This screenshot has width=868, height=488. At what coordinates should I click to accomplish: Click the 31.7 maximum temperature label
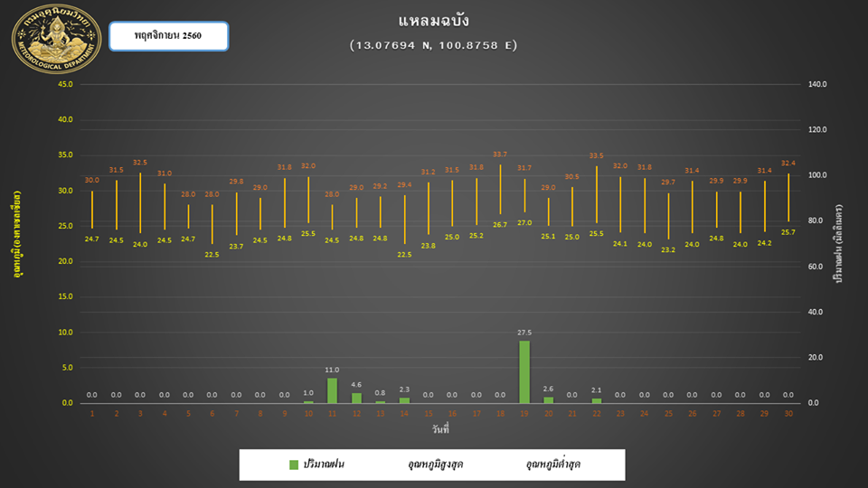point(524,168)
